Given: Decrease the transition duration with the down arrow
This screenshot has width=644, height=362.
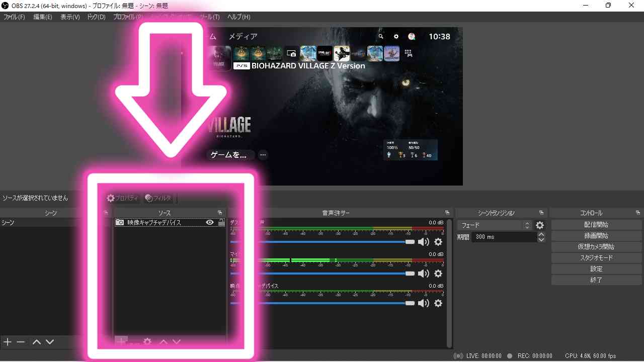Looking at the screenshot, I should 541,239.
